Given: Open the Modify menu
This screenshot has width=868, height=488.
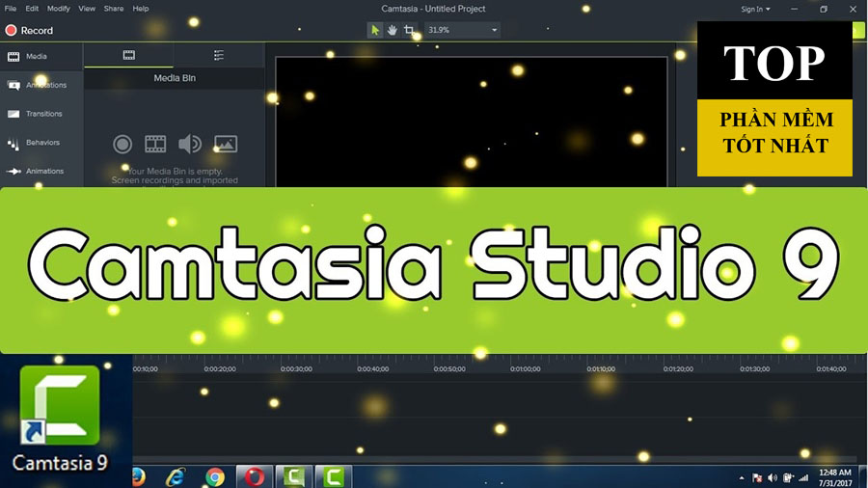Looking at the screenshot, I should pos(59,9).
